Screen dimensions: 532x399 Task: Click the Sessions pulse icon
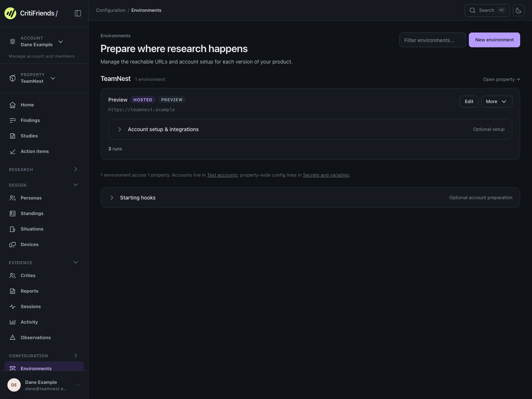[x=13, y=307]
